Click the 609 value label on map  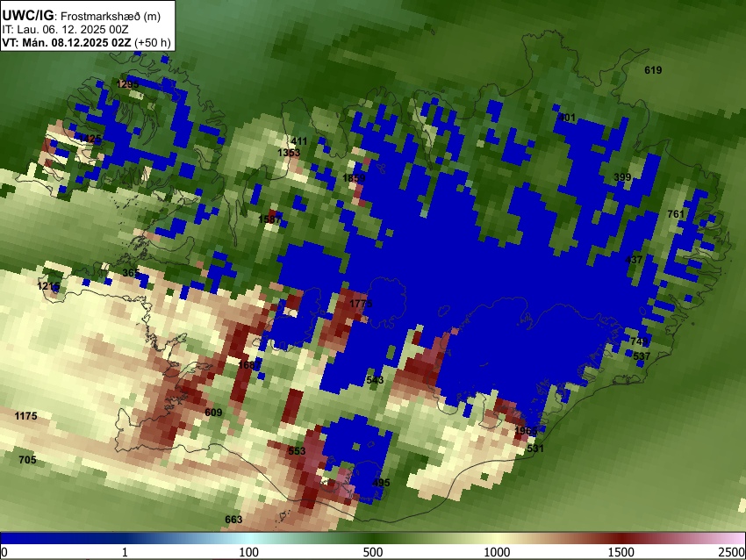coord(213,412)
